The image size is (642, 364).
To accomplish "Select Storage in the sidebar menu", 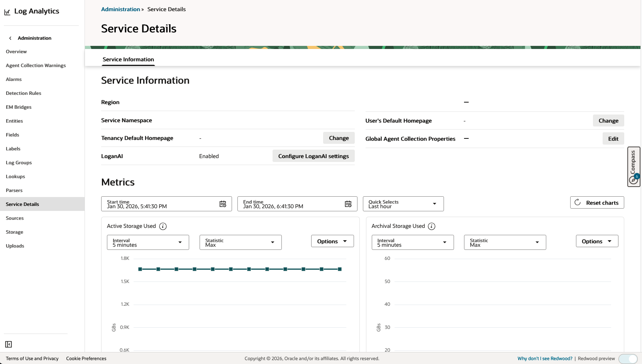I will click(14, 232).
